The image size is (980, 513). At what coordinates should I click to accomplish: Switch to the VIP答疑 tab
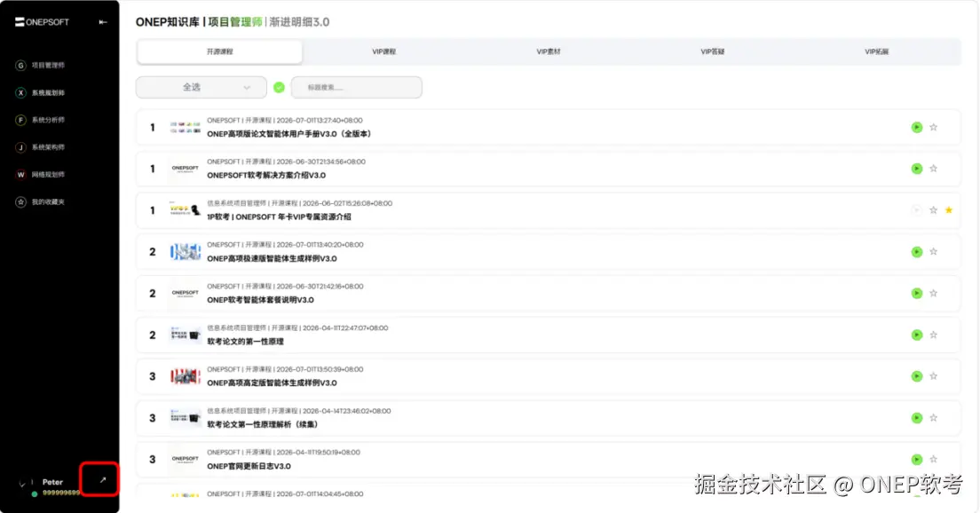(x=713, y=51)
